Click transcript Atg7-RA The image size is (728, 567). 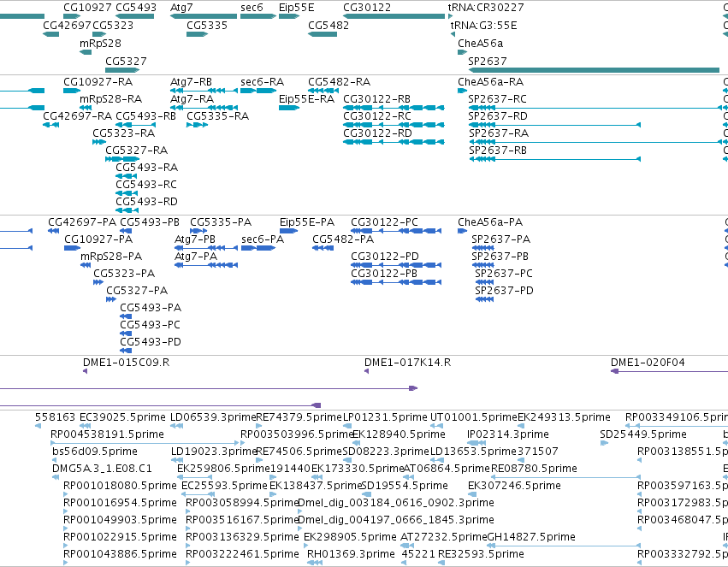[204, 108]
